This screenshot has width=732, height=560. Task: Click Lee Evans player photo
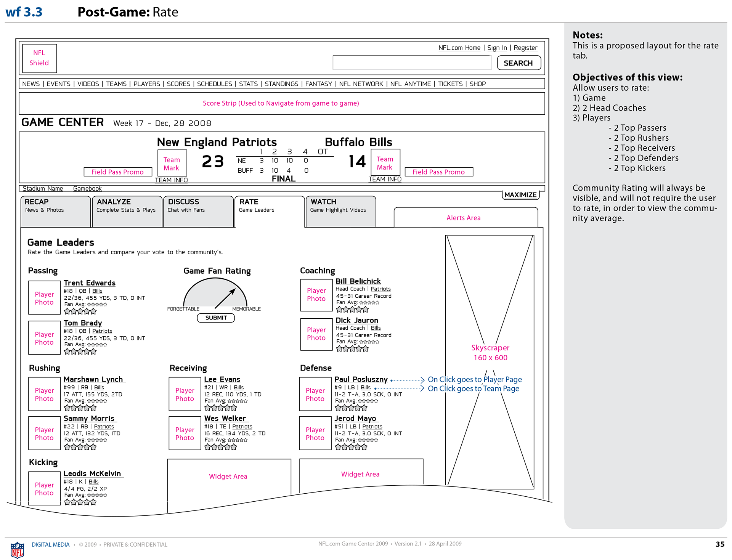(185, 394)
